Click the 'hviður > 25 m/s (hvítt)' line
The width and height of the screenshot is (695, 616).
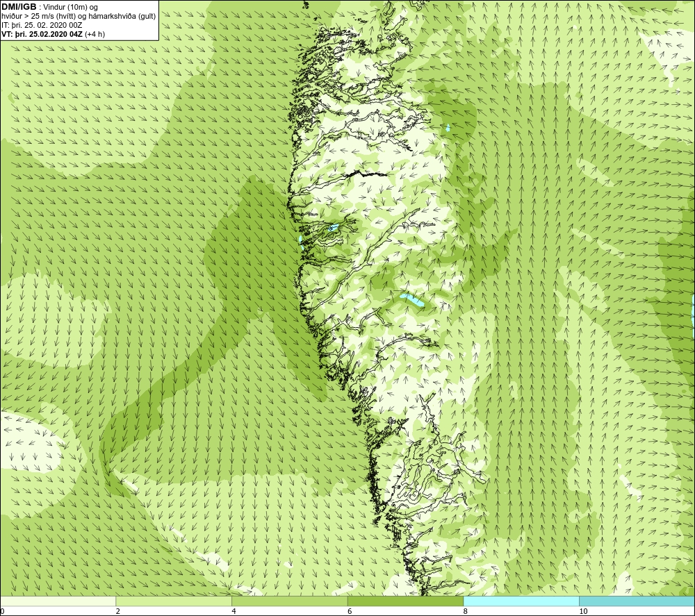click(38, 16)
